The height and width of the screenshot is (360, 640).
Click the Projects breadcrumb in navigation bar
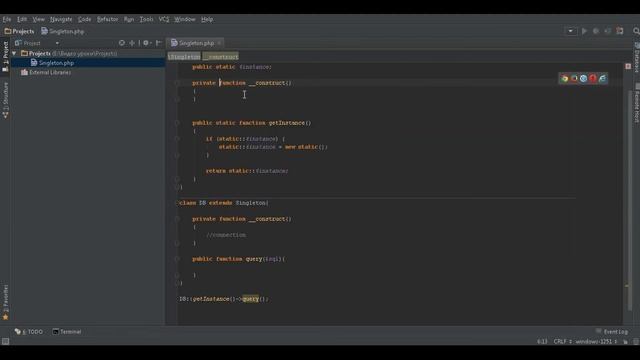pos(20,31)
